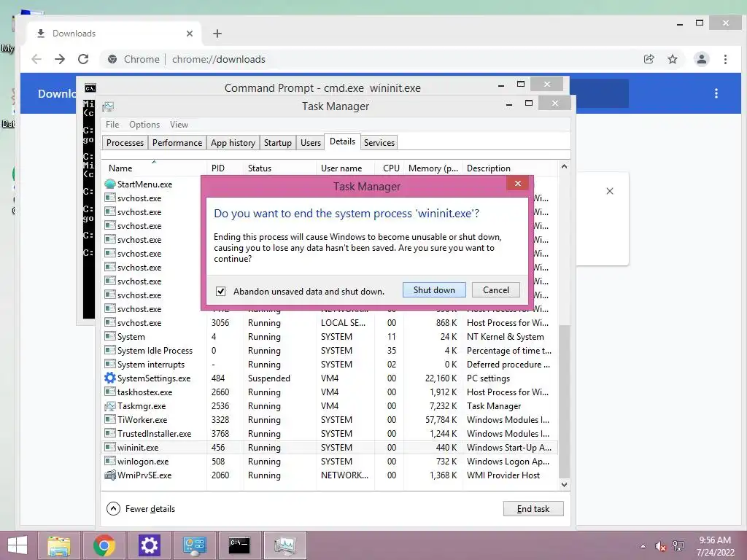Click the End task button

click(533, 508)
